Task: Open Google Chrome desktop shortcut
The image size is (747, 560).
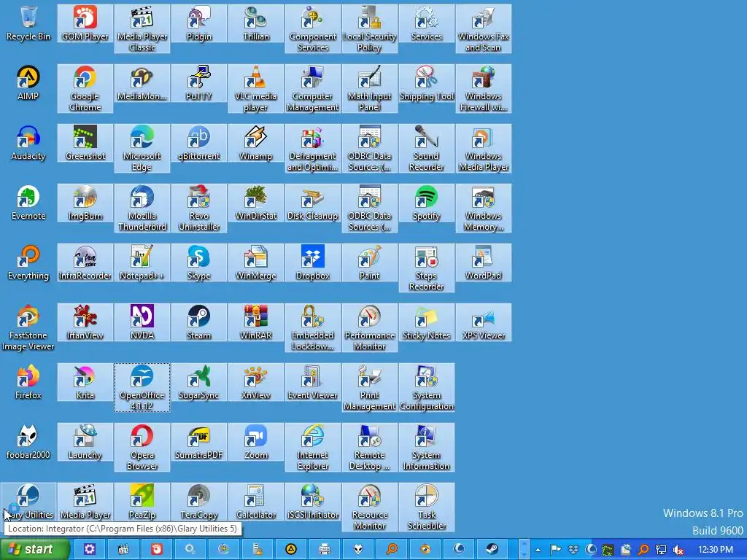Action: 85,88
